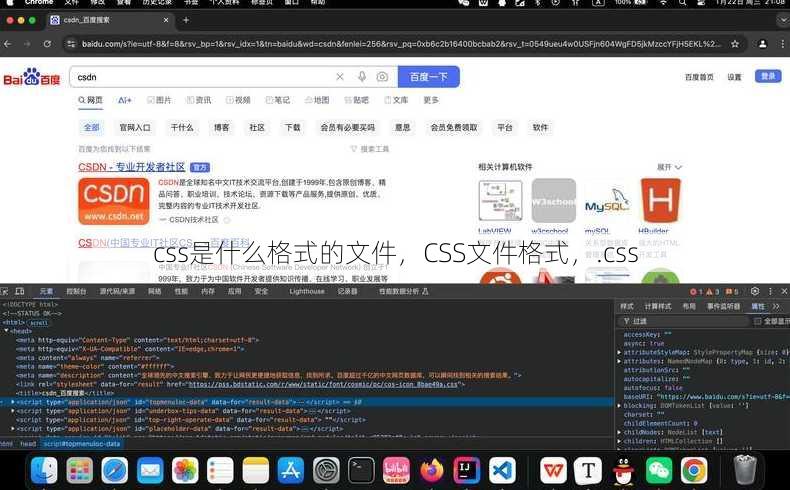790x490 pixels.
Task: Open QQ penguin app in Dock
Action: coord(624,471)
